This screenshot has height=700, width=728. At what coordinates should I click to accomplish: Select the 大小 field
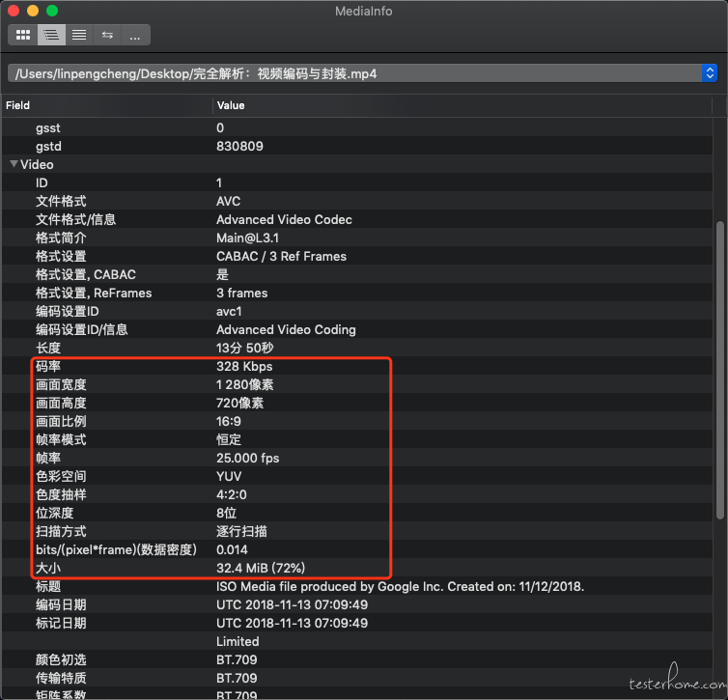click(48, 568)
